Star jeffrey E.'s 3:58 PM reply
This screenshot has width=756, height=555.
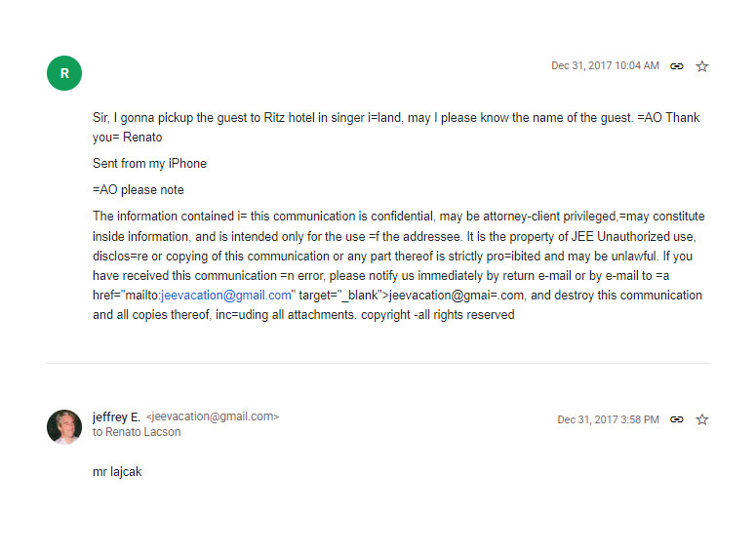coord(702,419)
